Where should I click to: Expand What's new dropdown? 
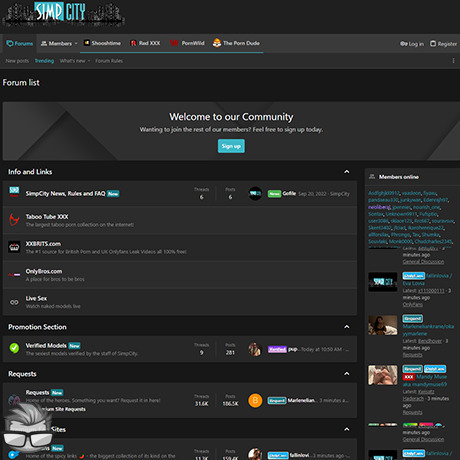[x=75, y=61]
